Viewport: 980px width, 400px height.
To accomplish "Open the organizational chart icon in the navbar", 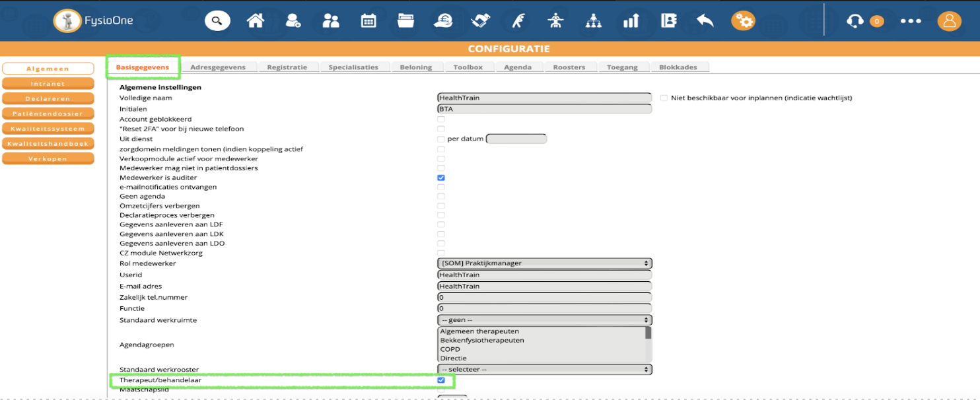I will coord(592,20).
